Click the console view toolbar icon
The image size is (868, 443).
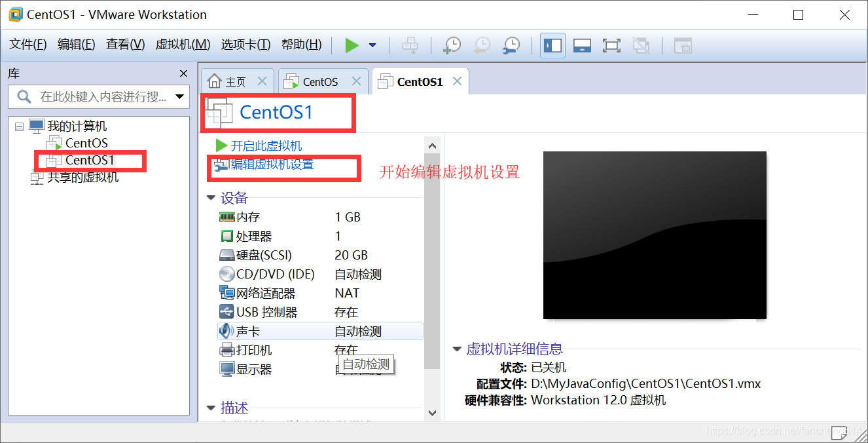[x=683, y=45]
